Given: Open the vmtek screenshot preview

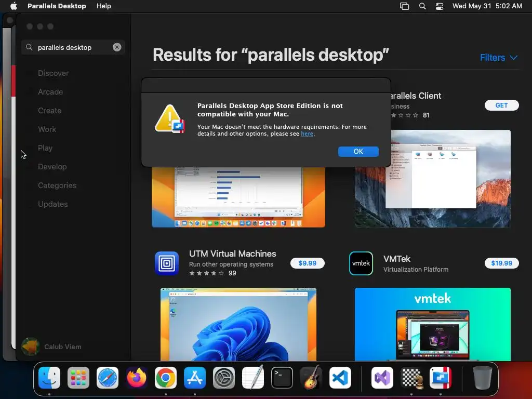Looking at the screenshot, I should point(433,324).
